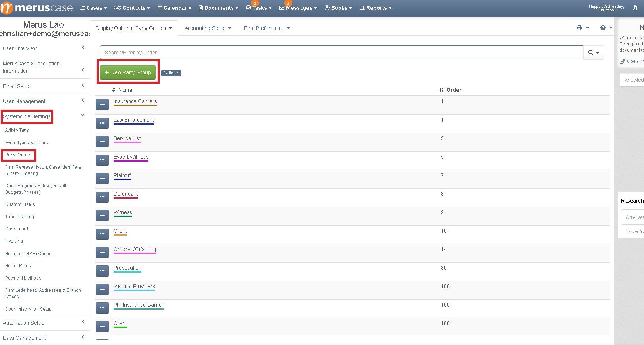This screenshot has width=644, height=345.
Task: Open actions menu for Law Enforcement row
Action: (x=102, y=123)
